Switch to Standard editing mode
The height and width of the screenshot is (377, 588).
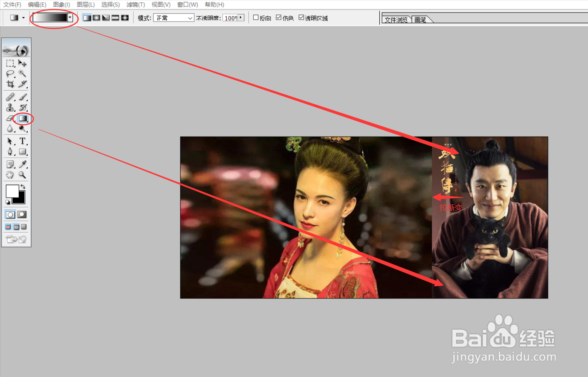10,215
